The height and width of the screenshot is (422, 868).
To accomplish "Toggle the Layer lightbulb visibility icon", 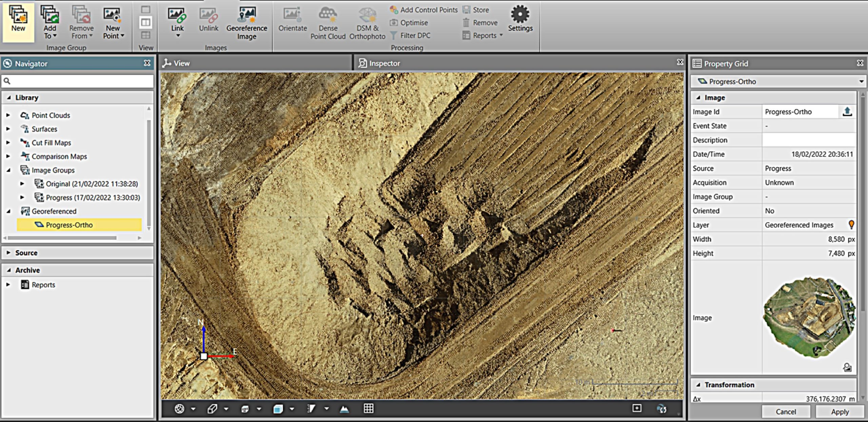I will point(851,225).
